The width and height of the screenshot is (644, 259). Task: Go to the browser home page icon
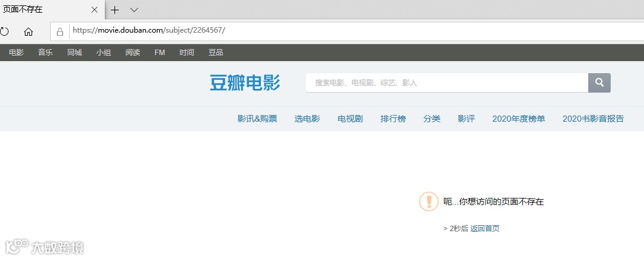click(28, 31)
